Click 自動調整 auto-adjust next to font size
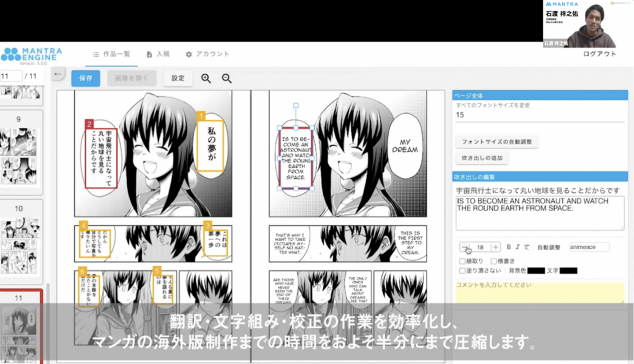Image resolution: width=634 pixels, height=364 pixels. click(x=549, y=247)
